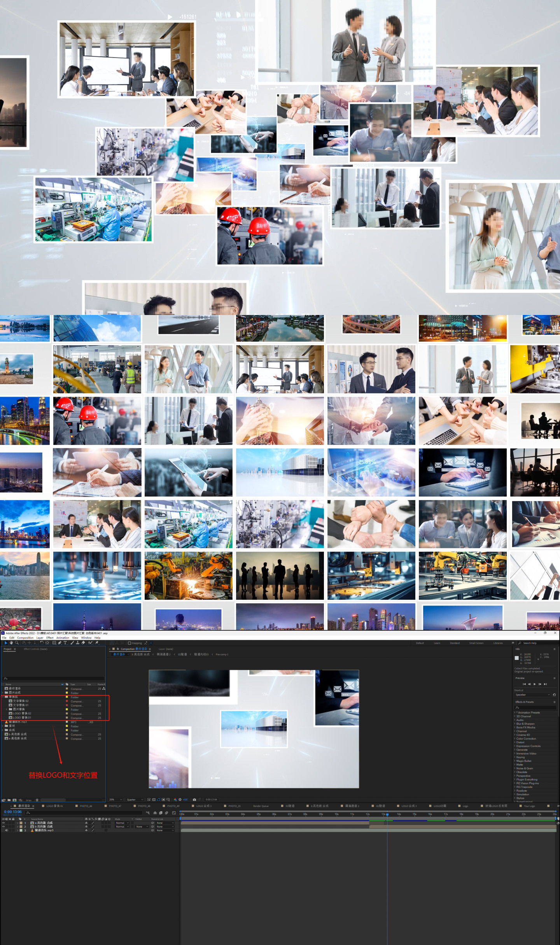The image size is (560, 945).
Task: Click the blue timeline timecode 0:00:13:06
Action: [x=13, y=812]
